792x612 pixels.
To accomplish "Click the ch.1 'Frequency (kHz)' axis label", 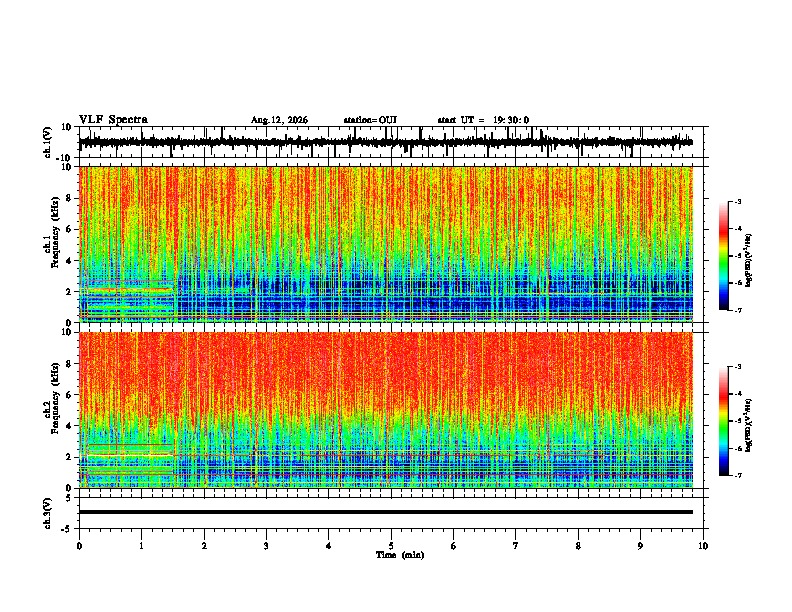I will [55, 232].
